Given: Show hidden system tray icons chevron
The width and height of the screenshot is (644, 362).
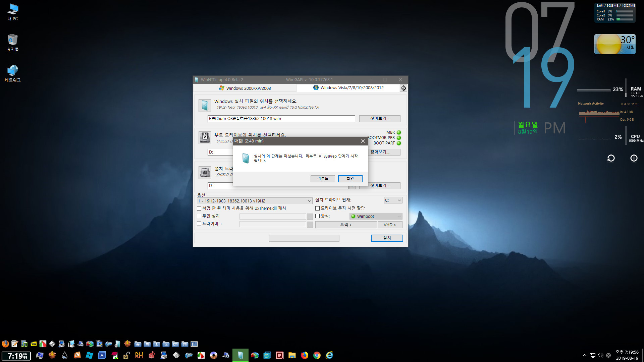Looking at the screenshot, I should coord(585,355).
